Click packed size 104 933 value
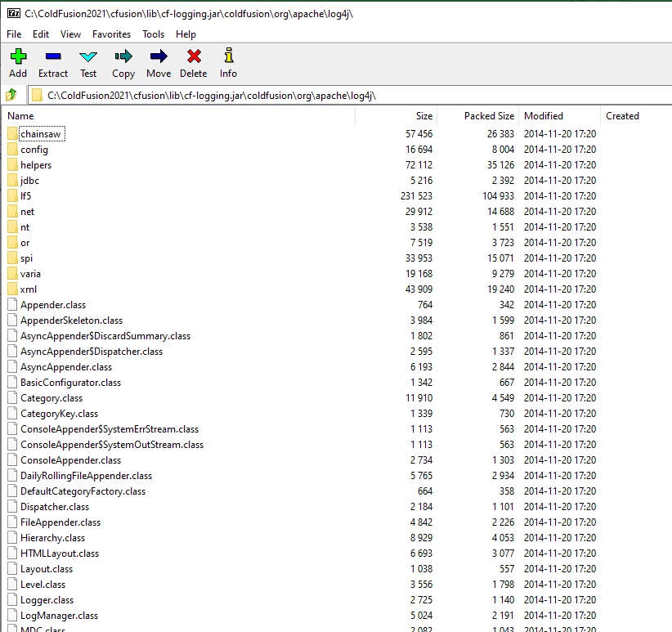The height and width of the screenshot is (632, 672). [498, 195]
